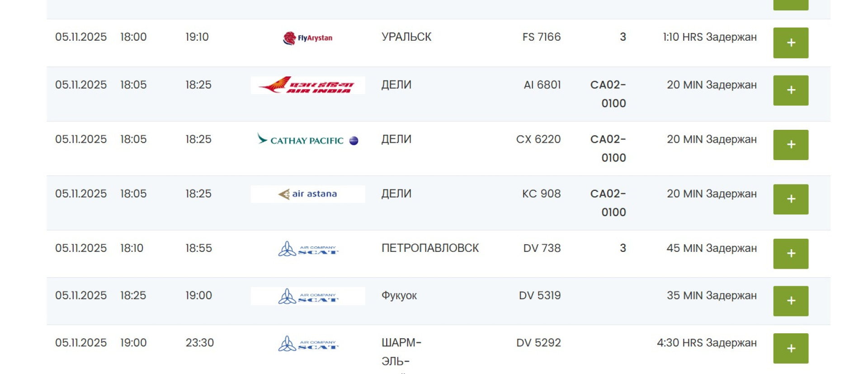Image resolution: width=868 pixels, height=374 pixels.
Task: Click SCAT logo on Phu Quoc row
Action: (x=308, y=296)
